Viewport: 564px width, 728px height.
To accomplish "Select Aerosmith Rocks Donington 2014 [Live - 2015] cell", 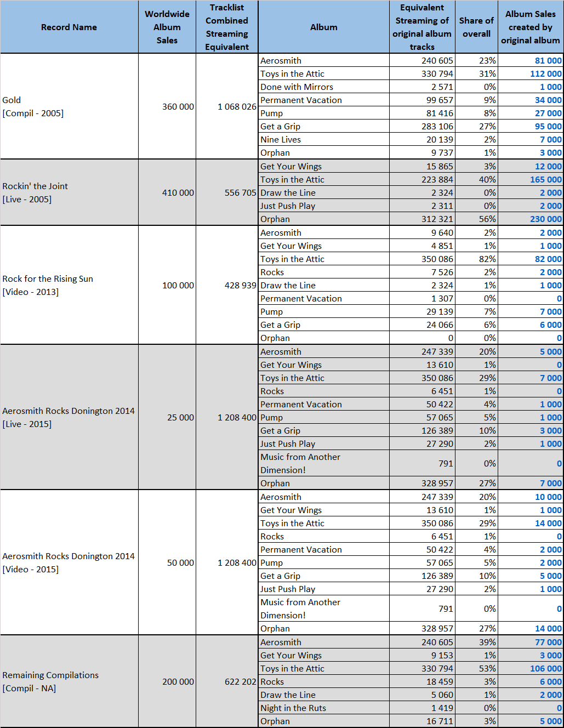I will coord(69,417).
